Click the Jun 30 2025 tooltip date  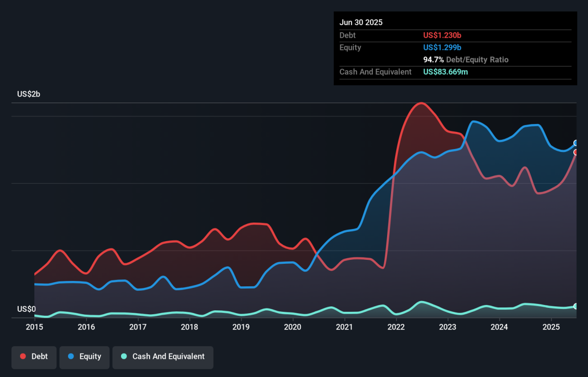[361, 23]
